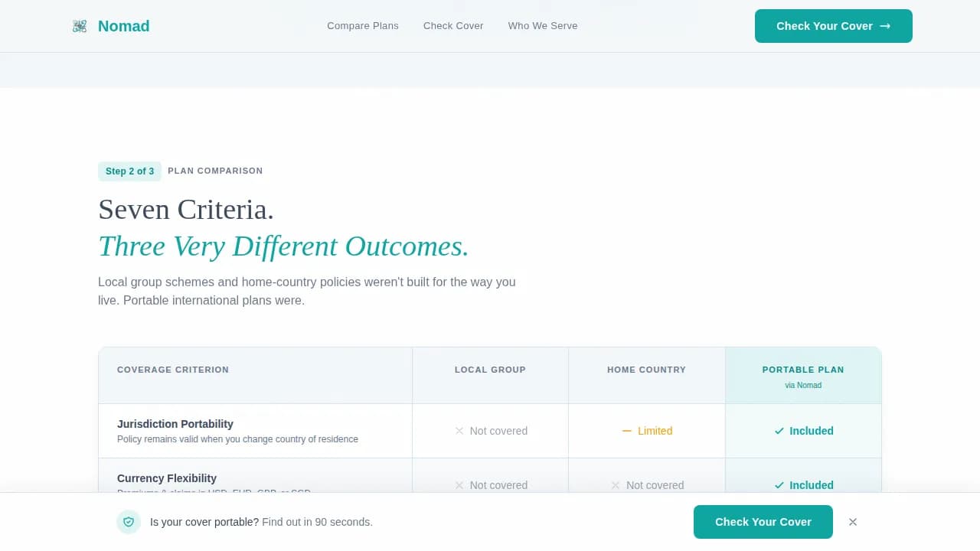Viewport: 980px width, 551px height.
Task: Click the Currency Flexibility row label
Action: (166, 478)
